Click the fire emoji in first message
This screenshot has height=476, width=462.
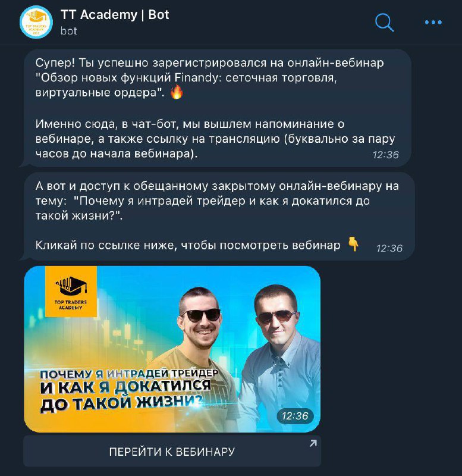(x=177, y=92)
